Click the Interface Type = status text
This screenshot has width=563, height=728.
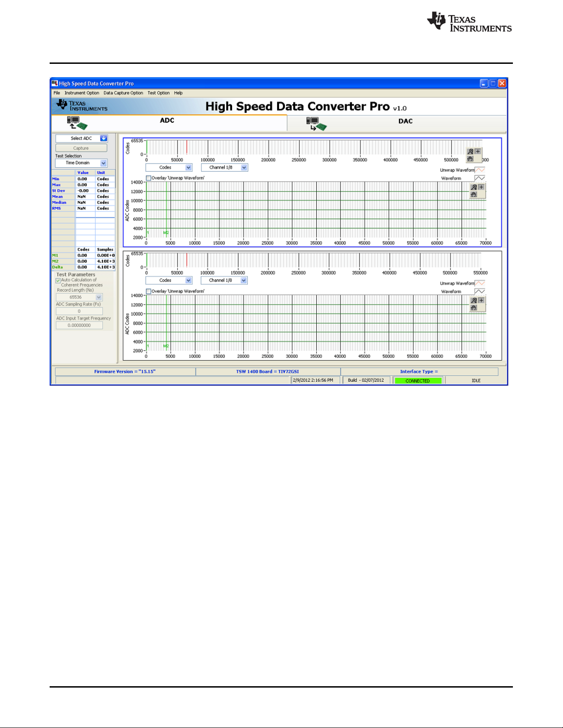click(419, 372)
